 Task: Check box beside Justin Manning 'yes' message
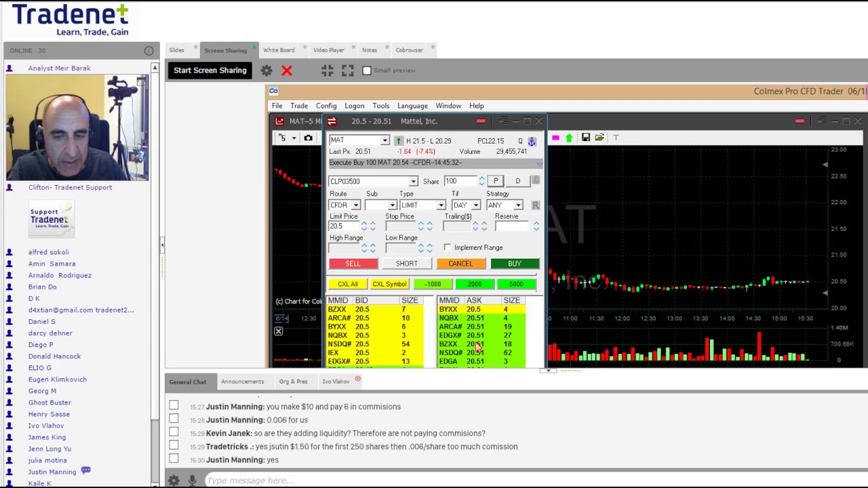[x=174, y=460]
